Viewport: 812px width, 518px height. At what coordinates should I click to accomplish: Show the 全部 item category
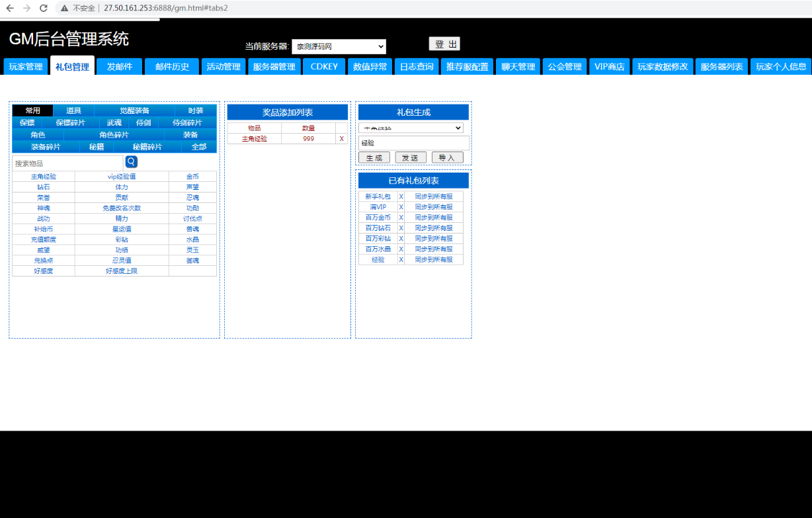click(x=198, y=147)
